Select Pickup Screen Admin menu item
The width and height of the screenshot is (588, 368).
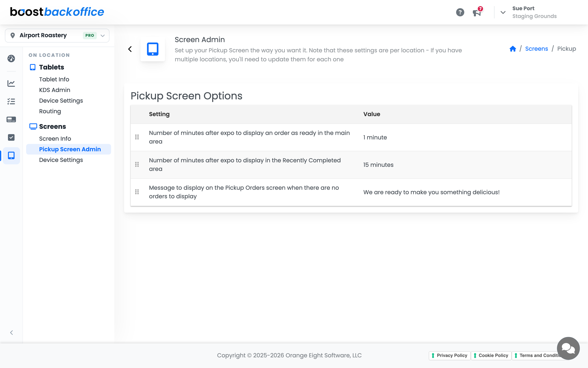[x=69, y=149]
